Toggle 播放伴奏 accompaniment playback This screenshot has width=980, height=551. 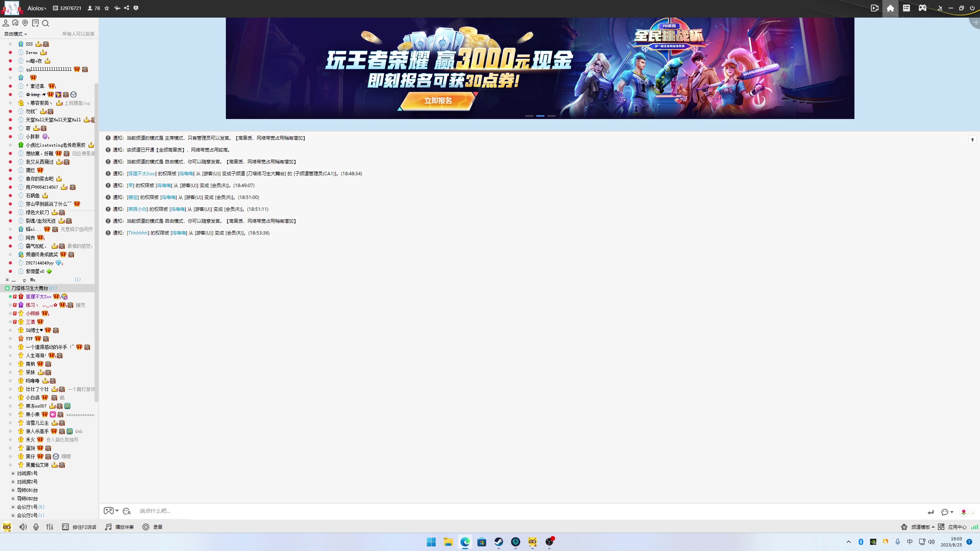pyautogui.click(x=119, y=527)
